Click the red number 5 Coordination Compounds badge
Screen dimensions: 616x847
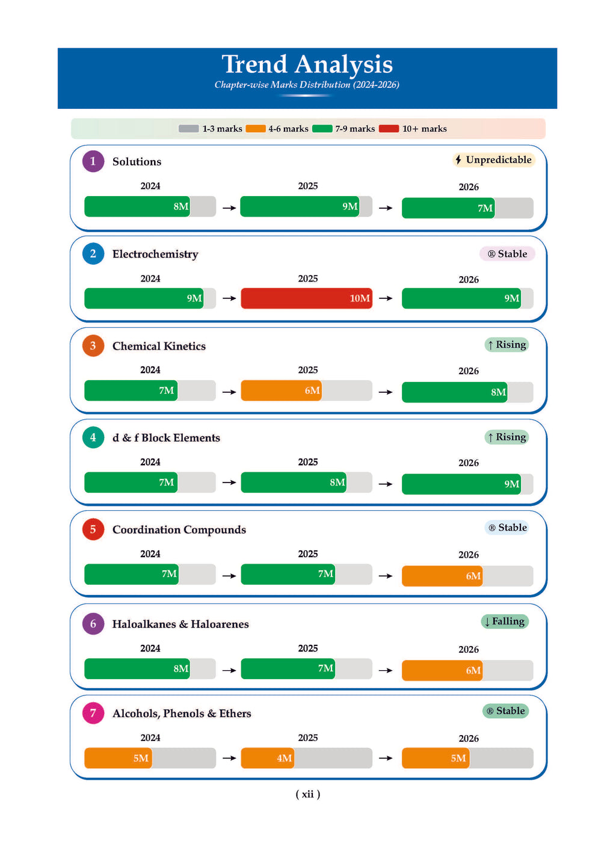point(93,529)
